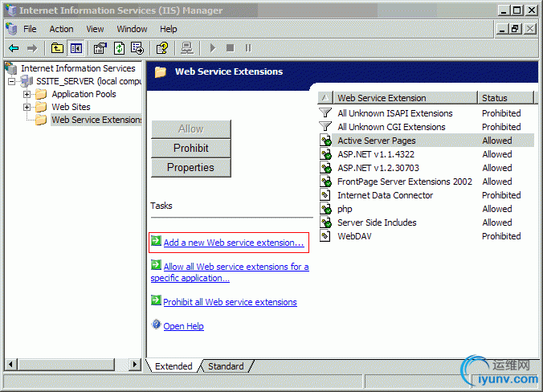The width and height of the screenshot is (543, 392).
Task: Click the Up one level folder icon
Action: pos(57,48)
